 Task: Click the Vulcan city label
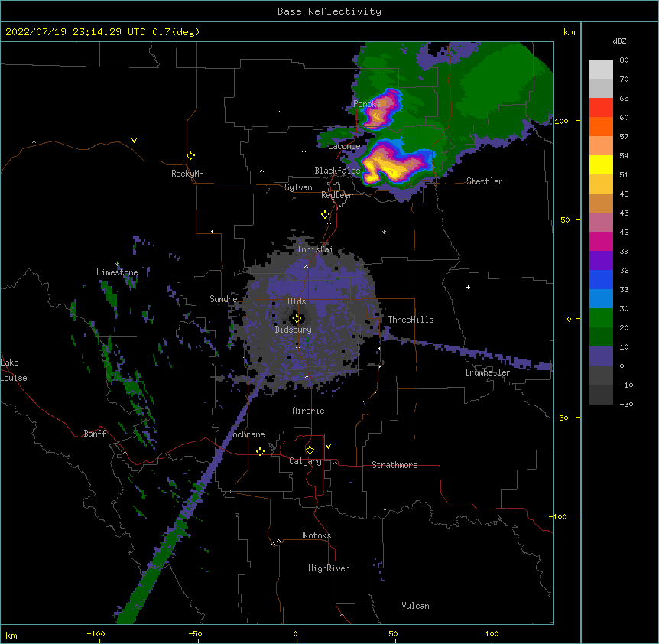(415, 606)
